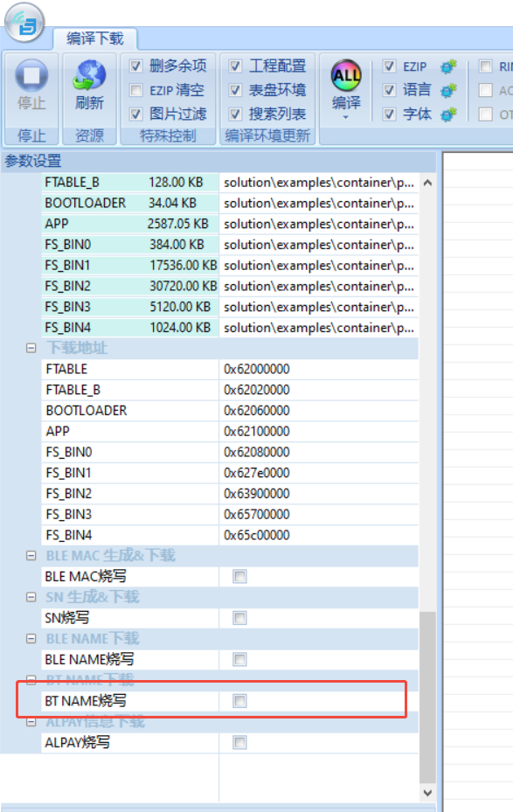This screenshot has height=812, width=513.
Task: Enable the BLE NAME烧写 checkbox
Action: coord(239,659)
